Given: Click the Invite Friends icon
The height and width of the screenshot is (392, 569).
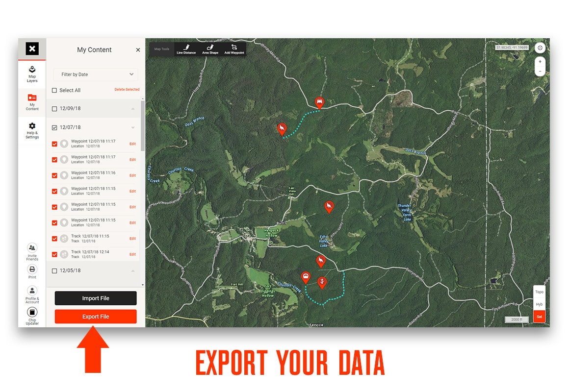Looking at the screenshot, I should point(32,251).
